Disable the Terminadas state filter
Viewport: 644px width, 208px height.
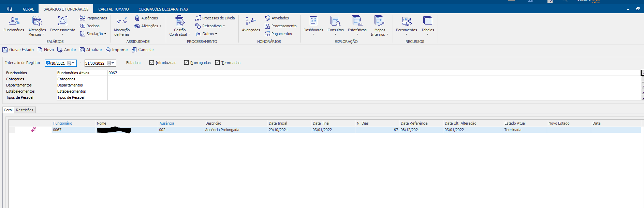pyautogui.click(x=218, y=63)
